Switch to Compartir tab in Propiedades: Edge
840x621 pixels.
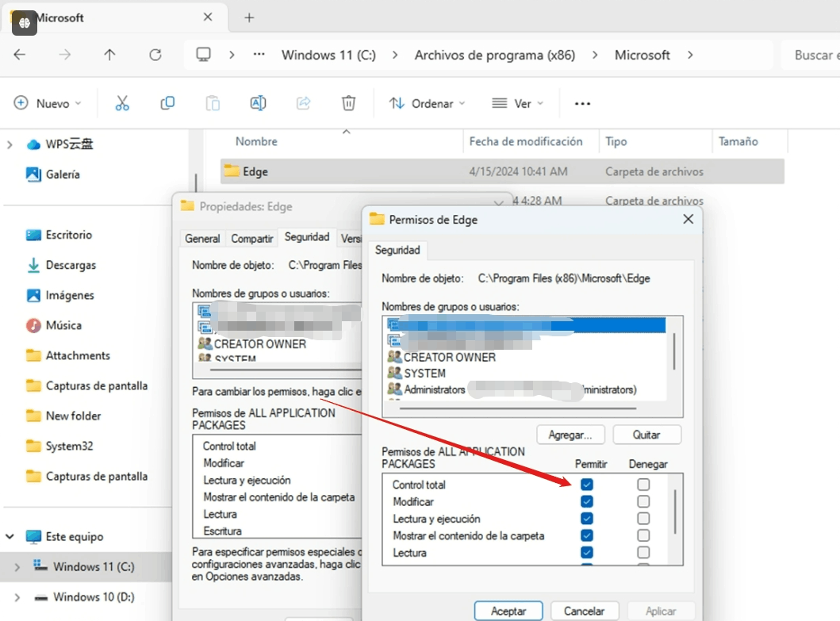click(x=251, y=239)
